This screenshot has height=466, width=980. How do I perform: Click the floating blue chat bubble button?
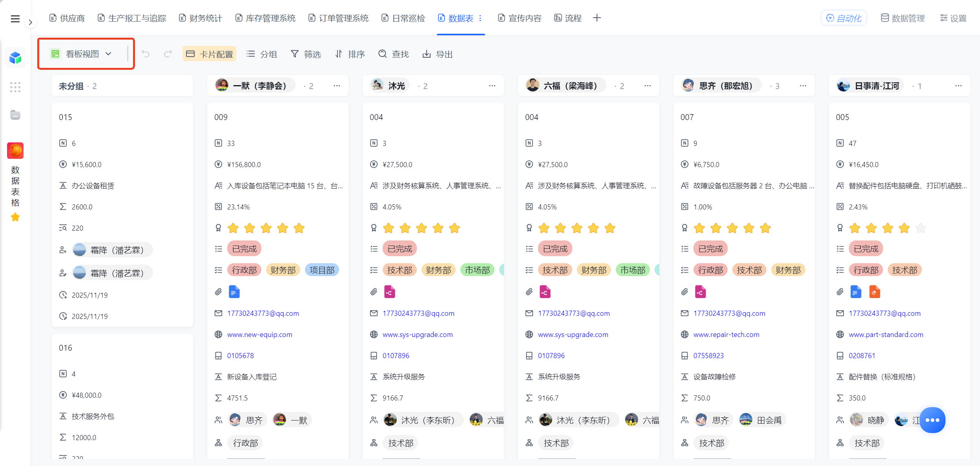pyautogui.click(x=933, y=420)
